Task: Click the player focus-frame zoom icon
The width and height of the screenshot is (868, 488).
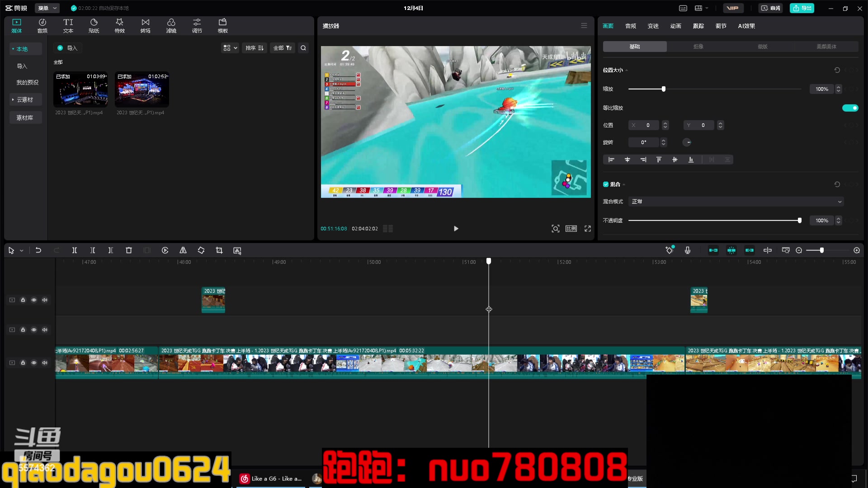Action: pyautogui.click(x=556, y=229)
